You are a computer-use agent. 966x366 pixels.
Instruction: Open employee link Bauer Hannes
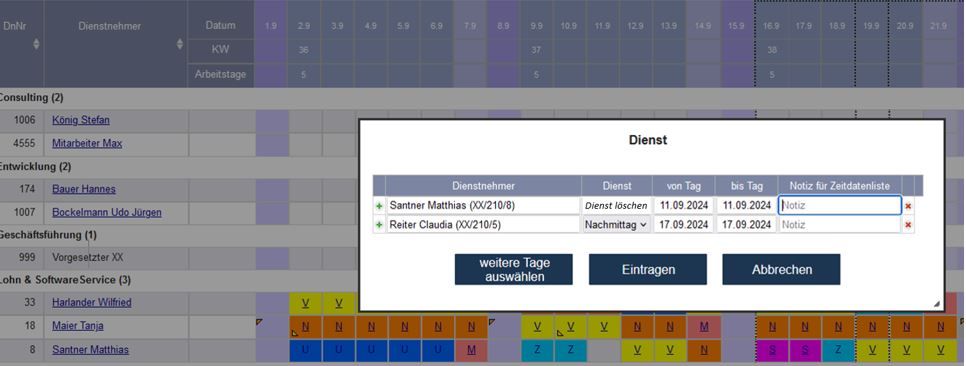84,189
